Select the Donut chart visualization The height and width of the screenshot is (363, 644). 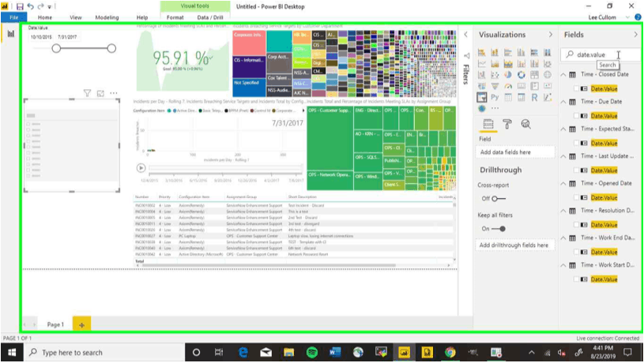tap(522, 75)
